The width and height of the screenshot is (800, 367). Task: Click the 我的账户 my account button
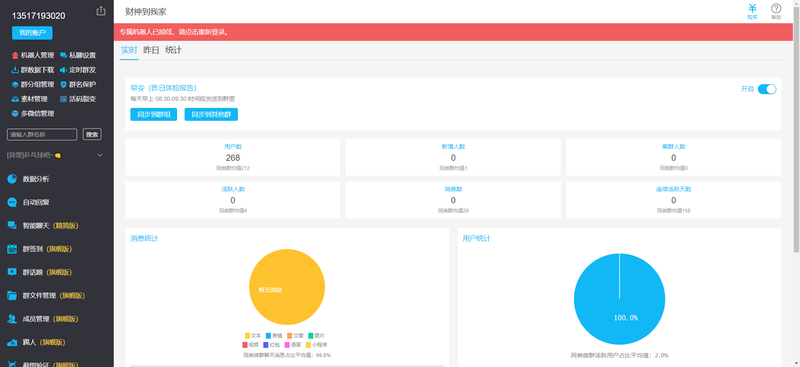[32, 33]
